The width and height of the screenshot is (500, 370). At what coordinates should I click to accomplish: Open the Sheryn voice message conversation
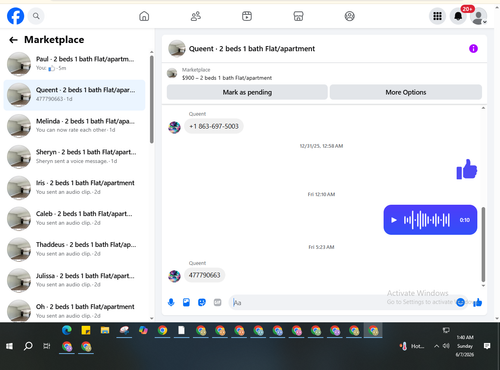tap(74, 157)
